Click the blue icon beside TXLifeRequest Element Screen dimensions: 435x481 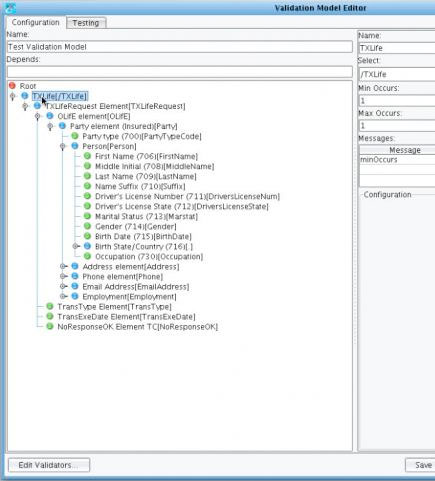(37, 106)
